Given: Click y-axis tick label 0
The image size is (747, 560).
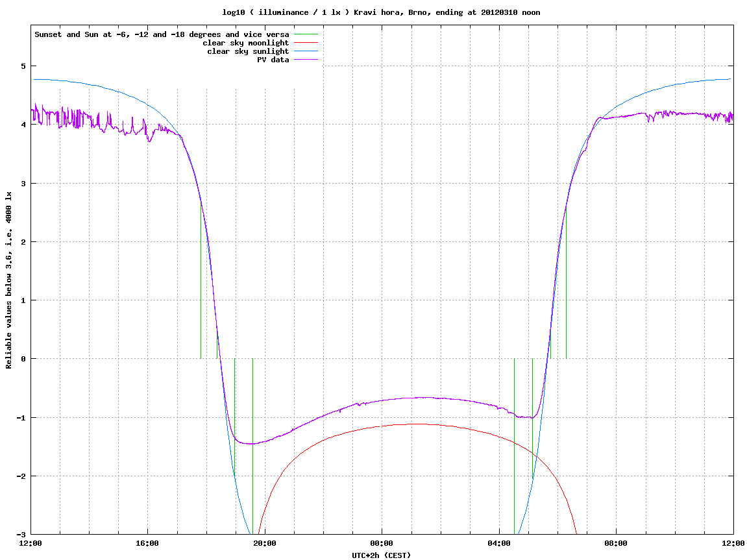Looking at the screenshot, I should tap(23, 359).
